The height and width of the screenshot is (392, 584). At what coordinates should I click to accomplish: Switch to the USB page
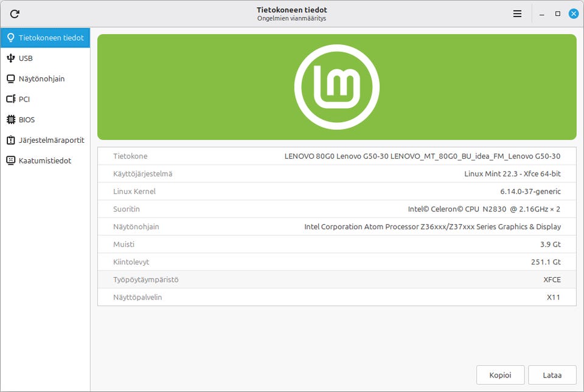tap(45, 58)
